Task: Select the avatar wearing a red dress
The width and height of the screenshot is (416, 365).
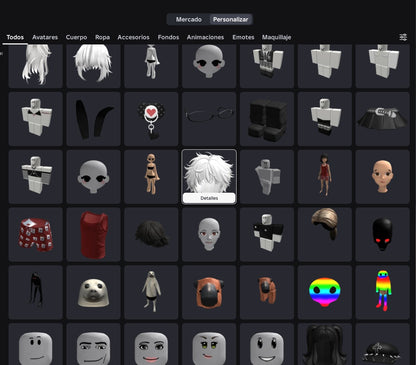Action: (x=325, y=177)
